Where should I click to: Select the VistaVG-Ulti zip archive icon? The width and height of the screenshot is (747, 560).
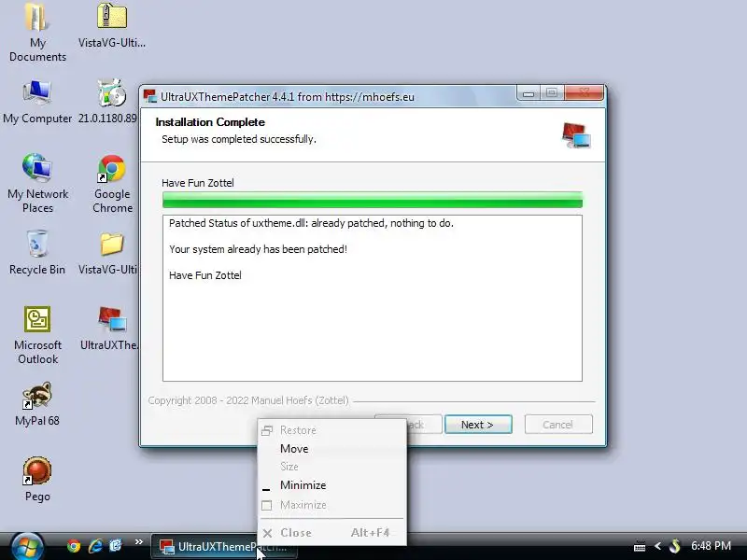click(112, 25)
